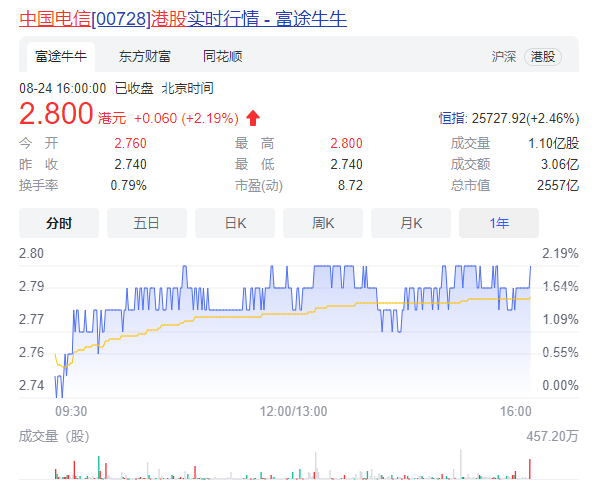
Task: Show the 分时 intraday chart
Action: (x=59, y=223)
